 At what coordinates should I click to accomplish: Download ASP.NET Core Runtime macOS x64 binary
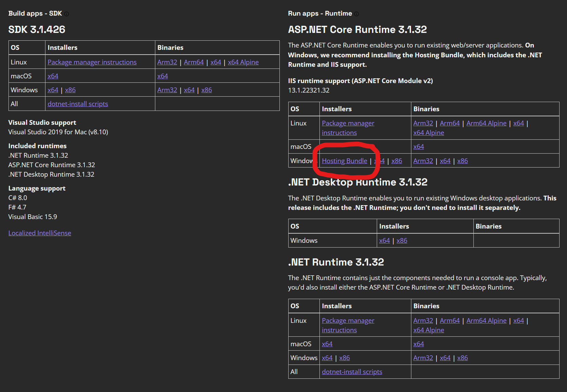pos(418,147)
